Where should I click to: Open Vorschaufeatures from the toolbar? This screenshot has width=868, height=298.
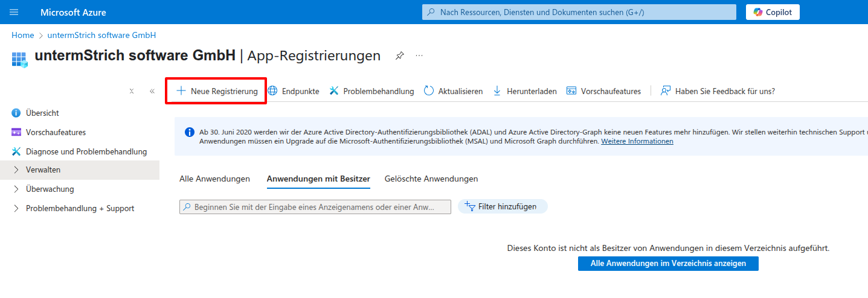click(603, 91)
